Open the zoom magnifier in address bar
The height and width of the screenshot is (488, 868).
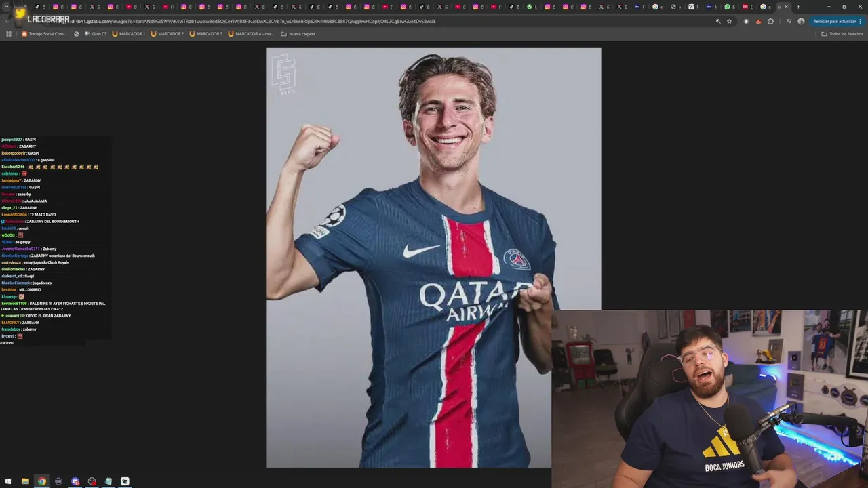point(718,21)
